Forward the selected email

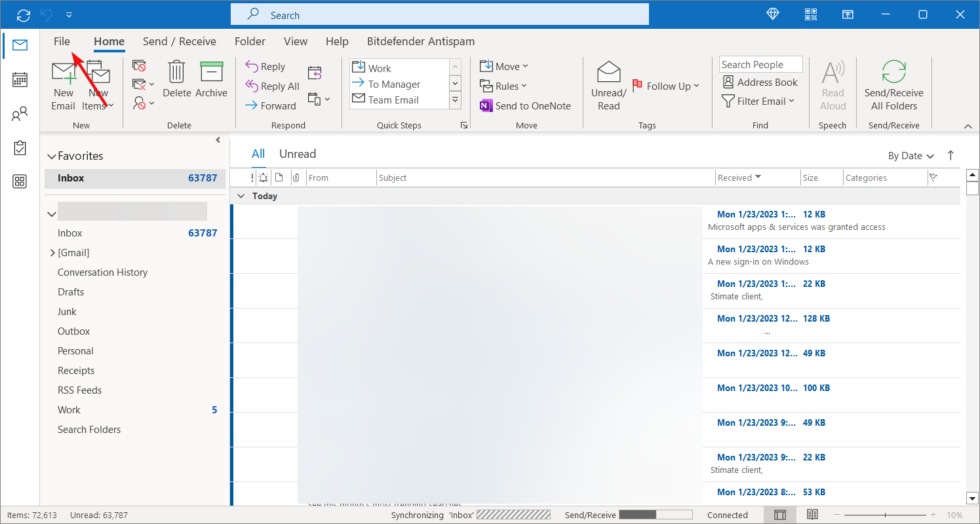pyautogui.click(x=270, y=105)
